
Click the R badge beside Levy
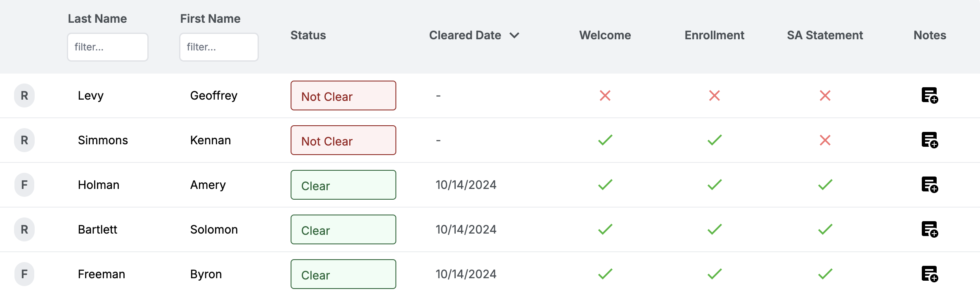24,95
